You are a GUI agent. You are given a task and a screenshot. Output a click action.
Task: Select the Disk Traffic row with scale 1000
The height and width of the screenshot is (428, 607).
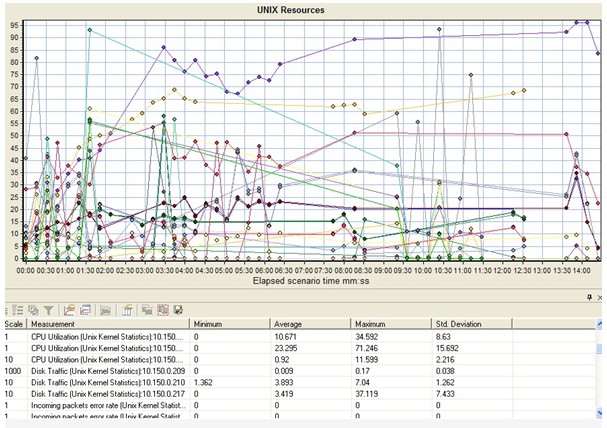[x=100, y=381]
